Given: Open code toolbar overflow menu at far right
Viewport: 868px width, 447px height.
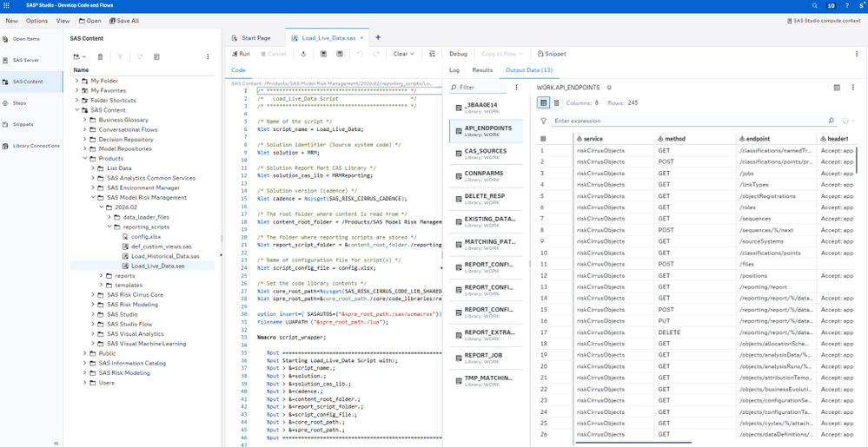Looking at the screenshot, I should pos(857,54).
